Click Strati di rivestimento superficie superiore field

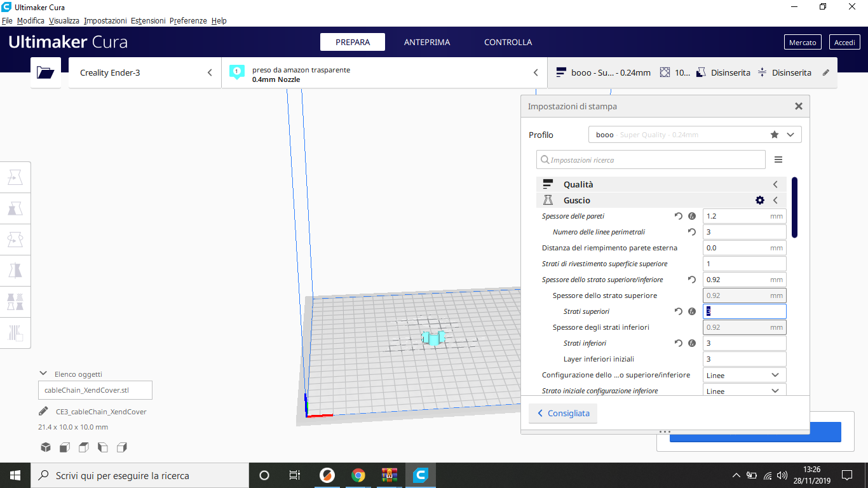pyautogui.click(x=745, y=264)
